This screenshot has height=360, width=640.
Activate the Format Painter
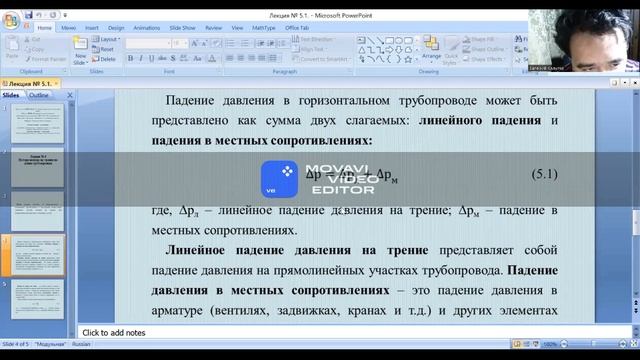(x=45, y=59)
